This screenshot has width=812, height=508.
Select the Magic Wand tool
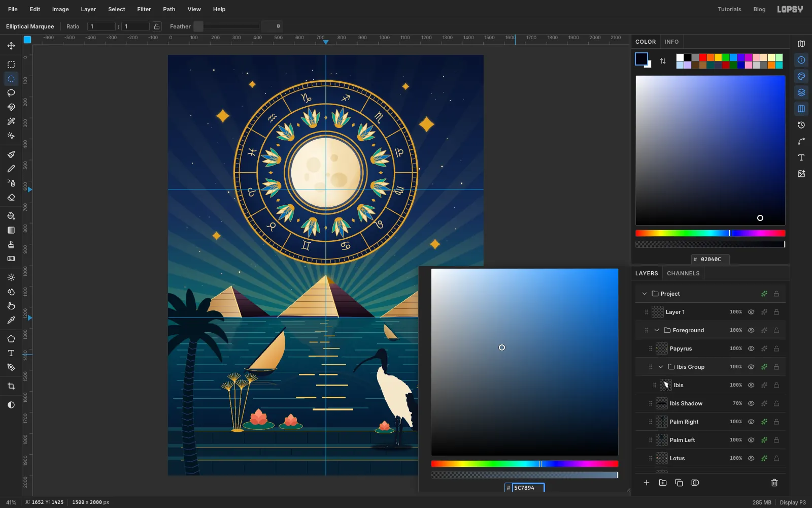tap(11, 121)
